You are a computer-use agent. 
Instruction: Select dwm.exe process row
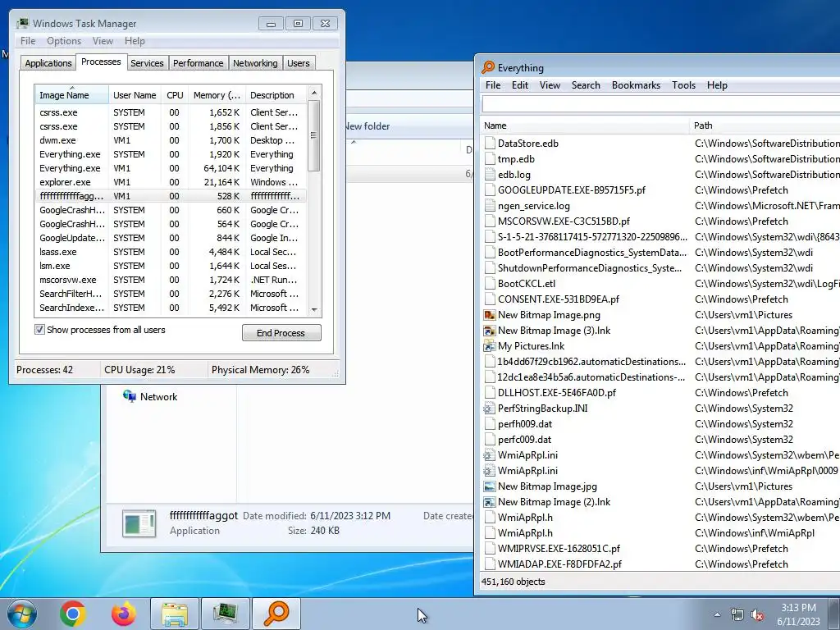pyautogui.click(x=171, y=140)
